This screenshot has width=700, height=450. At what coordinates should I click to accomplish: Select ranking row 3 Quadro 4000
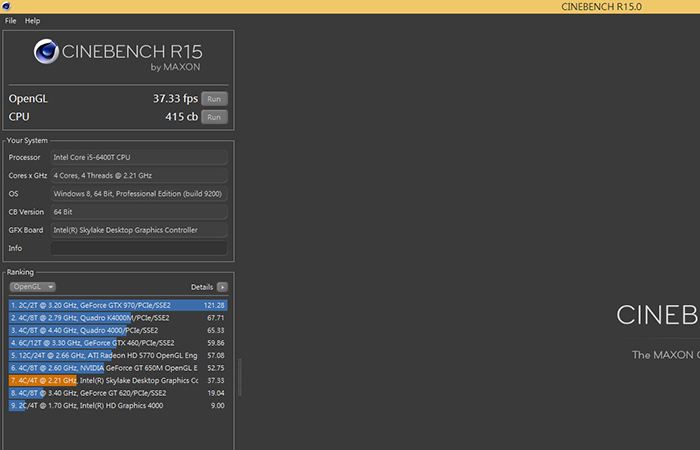tap(118, 330)
